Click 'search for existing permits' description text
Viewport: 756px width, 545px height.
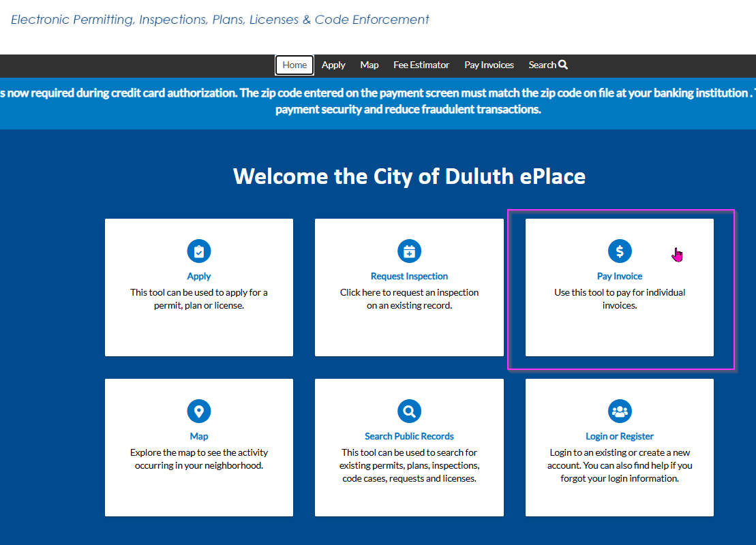409,465
